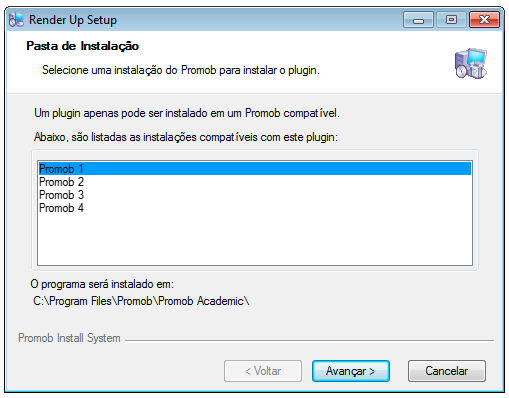The width and height of the screenshot is (509, 398).
Task: Click the Render Up Setup title bar icon
Action: (16, 20)
